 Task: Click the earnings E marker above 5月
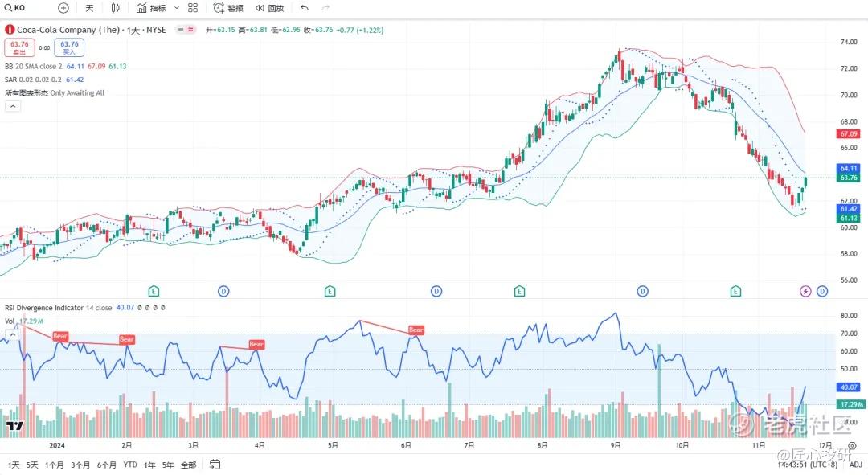coord(330,291)
